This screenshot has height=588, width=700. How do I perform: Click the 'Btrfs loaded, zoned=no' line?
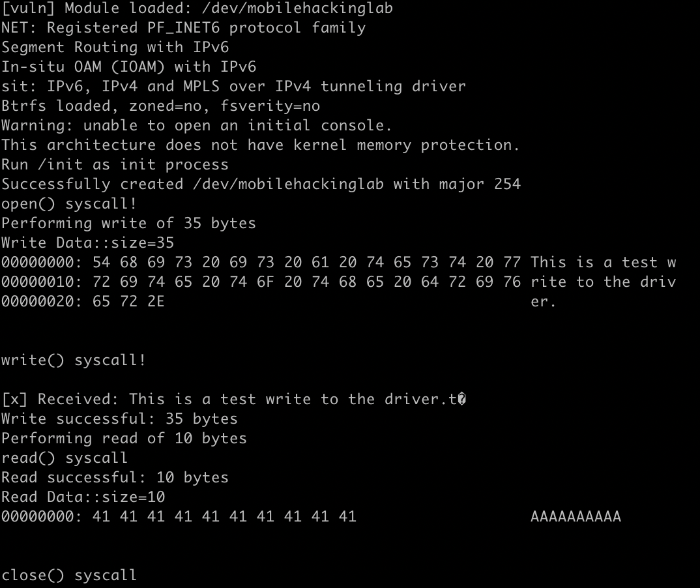point(161,106)
